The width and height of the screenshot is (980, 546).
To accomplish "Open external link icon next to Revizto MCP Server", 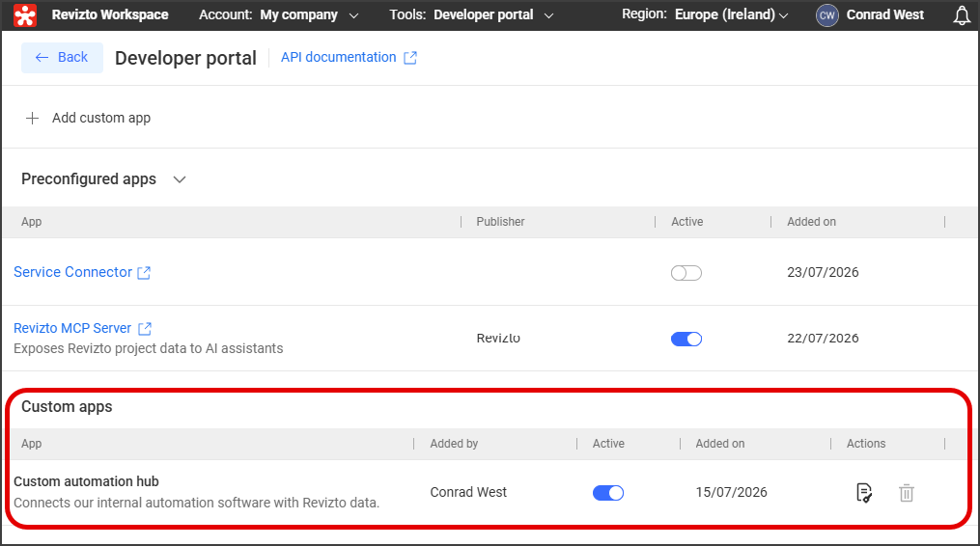I will pyautogui.click(x=145, y=329).
